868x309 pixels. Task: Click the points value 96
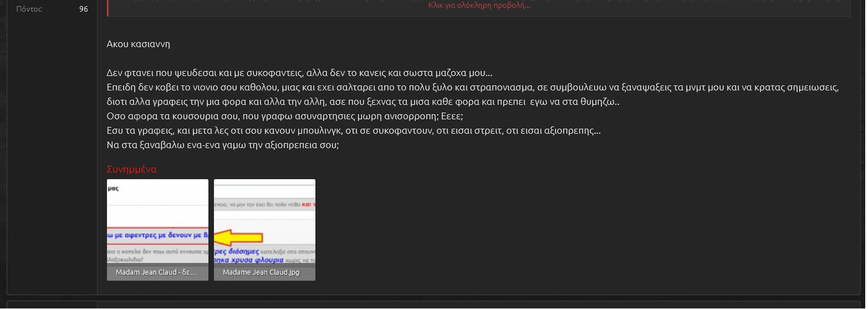point(83,9)
